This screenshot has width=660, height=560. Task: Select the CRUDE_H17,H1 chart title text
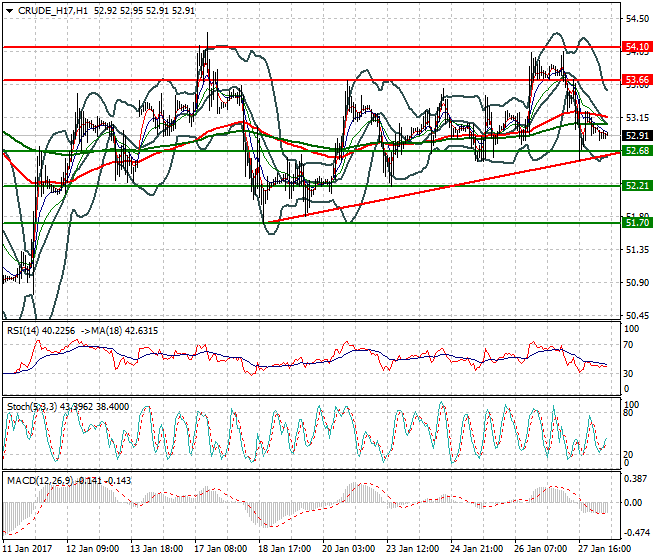click(53, 11)
